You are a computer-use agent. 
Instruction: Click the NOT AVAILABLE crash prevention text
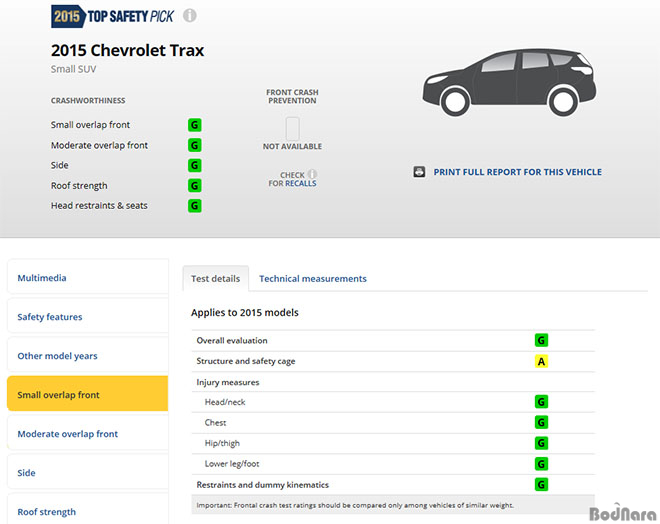(293, 146)
